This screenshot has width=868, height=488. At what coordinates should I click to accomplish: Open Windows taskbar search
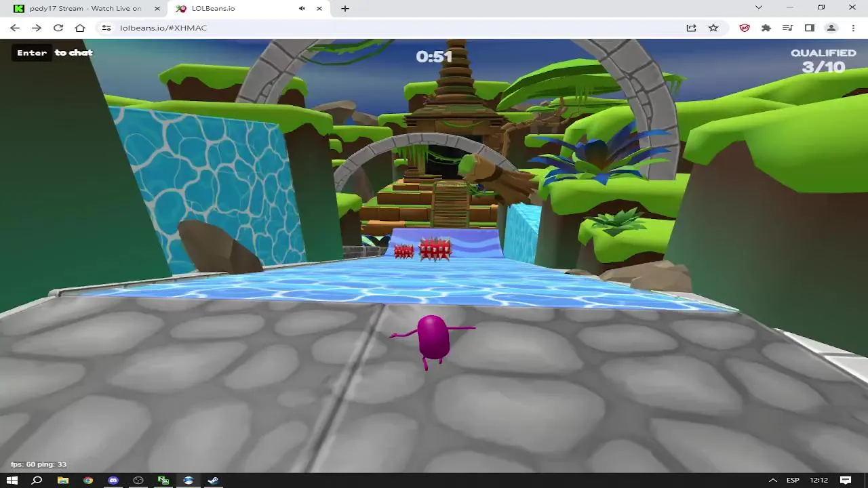coord(37,481)
